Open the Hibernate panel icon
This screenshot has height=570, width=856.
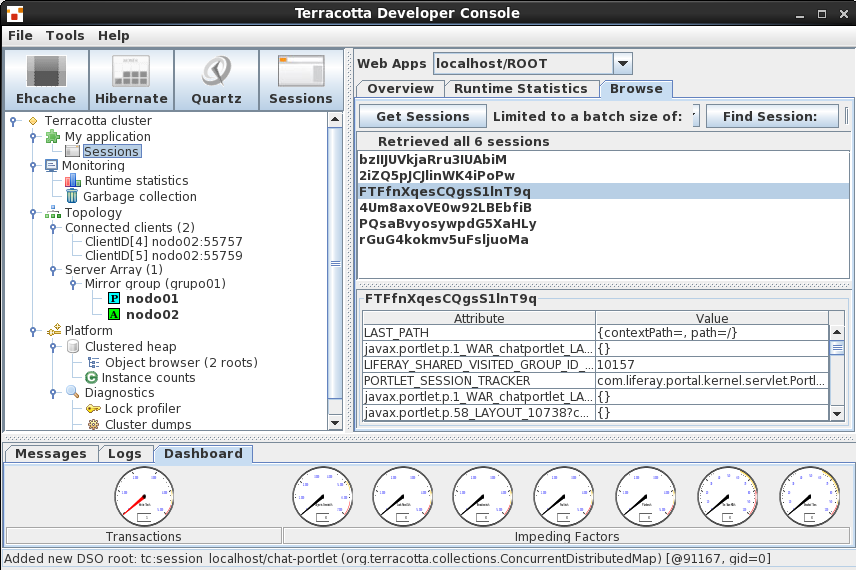pyautogui.click(x=131, y=80)
